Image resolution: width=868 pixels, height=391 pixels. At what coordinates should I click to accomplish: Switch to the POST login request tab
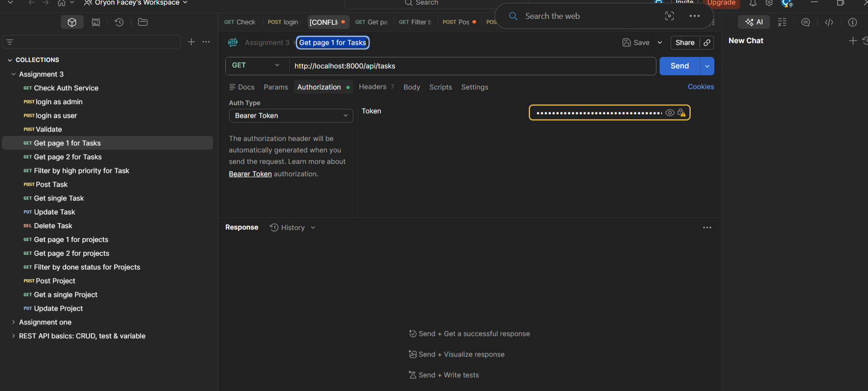283,22
